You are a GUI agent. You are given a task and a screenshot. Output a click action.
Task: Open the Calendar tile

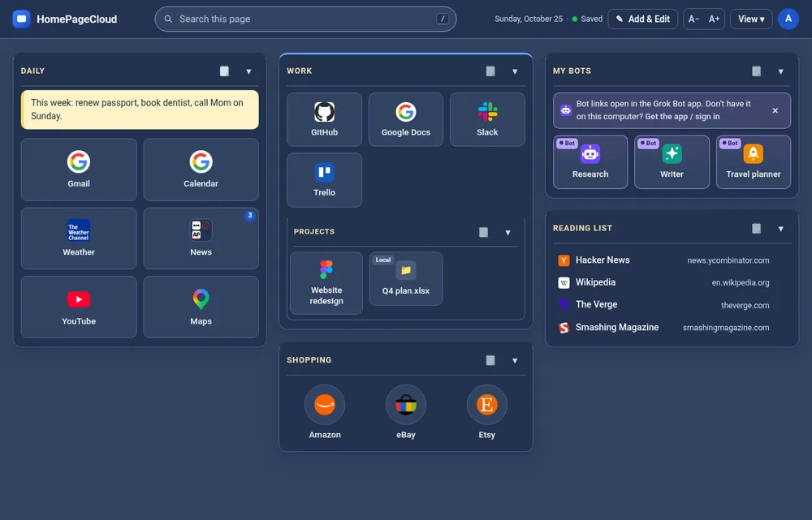tap(201, 170)
